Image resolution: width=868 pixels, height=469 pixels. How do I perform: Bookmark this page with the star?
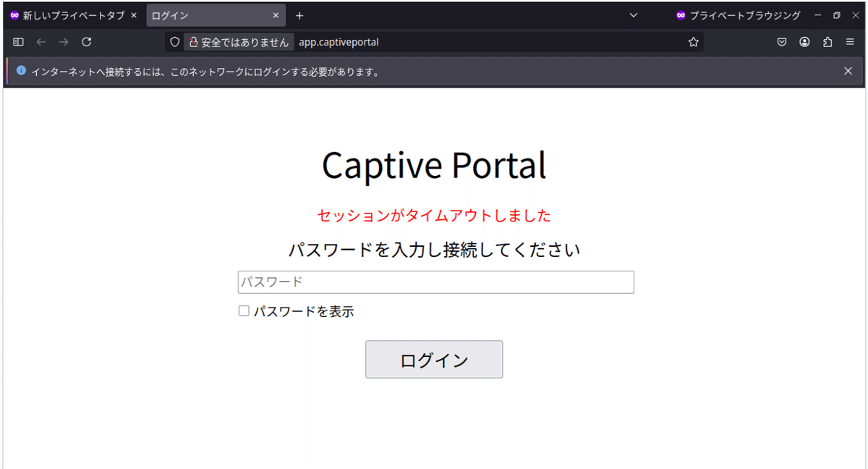[693, 41]
